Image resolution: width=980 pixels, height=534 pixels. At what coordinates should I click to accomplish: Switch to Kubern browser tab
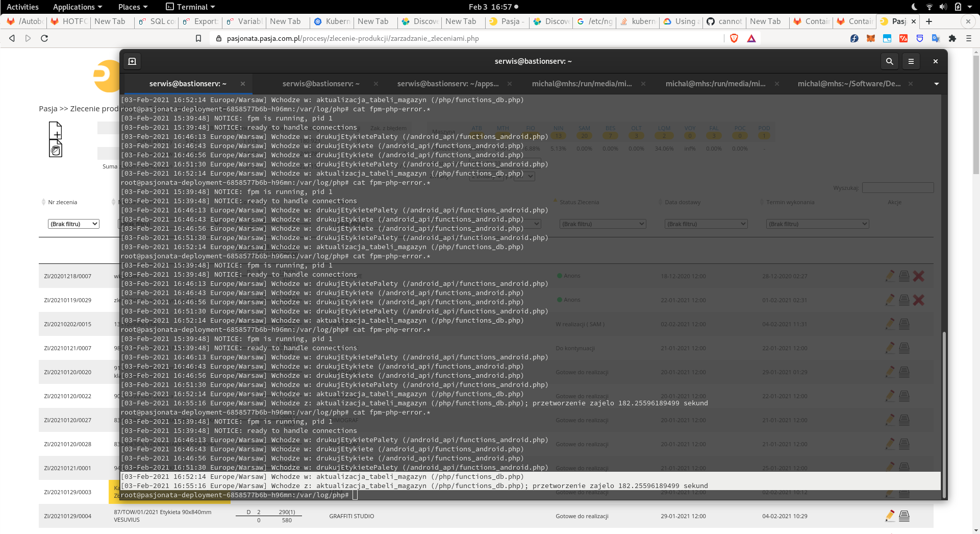[332, 21]
